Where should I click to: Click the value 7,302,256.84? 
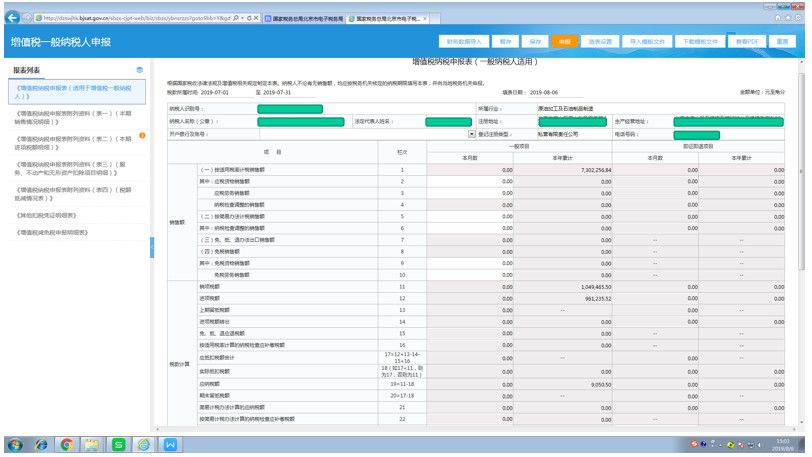point(596,170)
